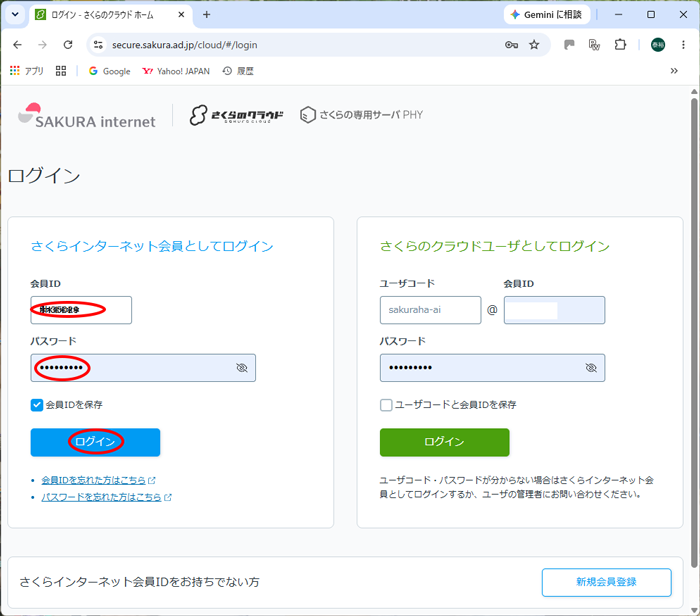Open パスワードを忘れた方はこちら link
Image resolution: width=700 pixels, height=616 pixels.
101,497
